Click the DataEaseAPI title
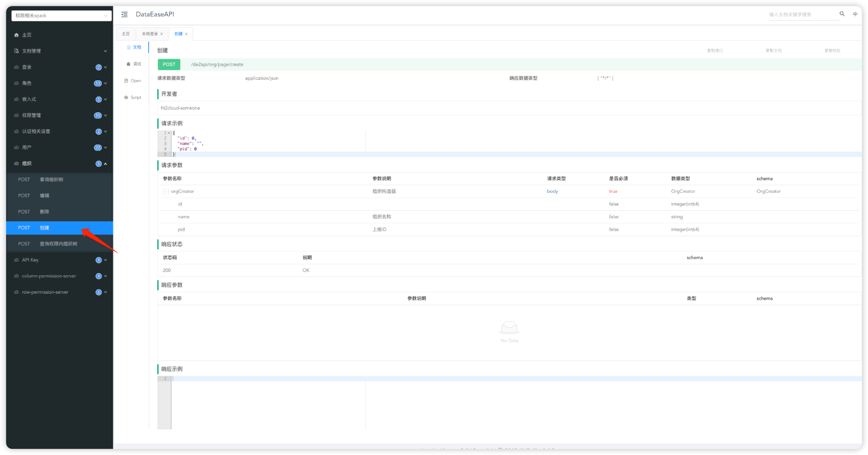Viewport: 868px width, 455px height. pyautogui.click(x=155, y=14)
